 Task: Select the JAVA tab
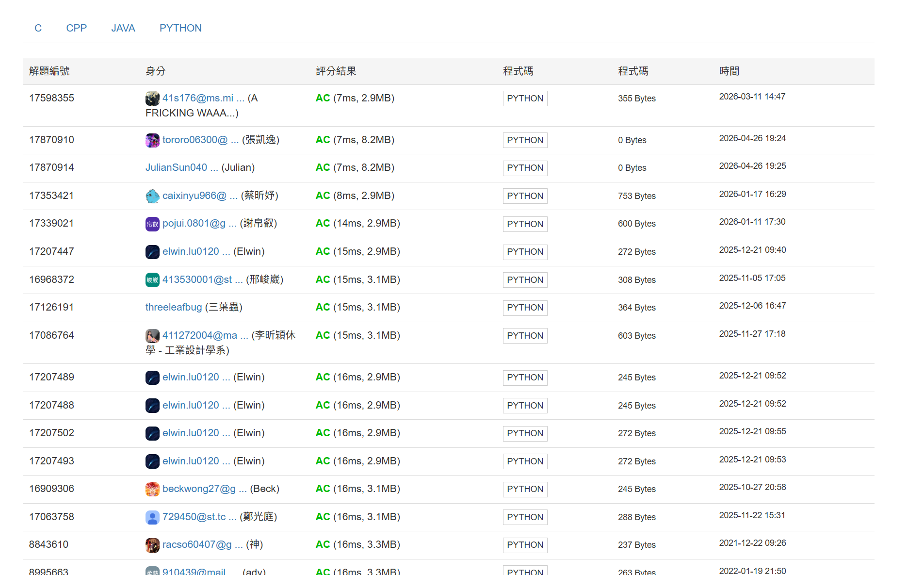pyautogui.click(x=123, y=28)
